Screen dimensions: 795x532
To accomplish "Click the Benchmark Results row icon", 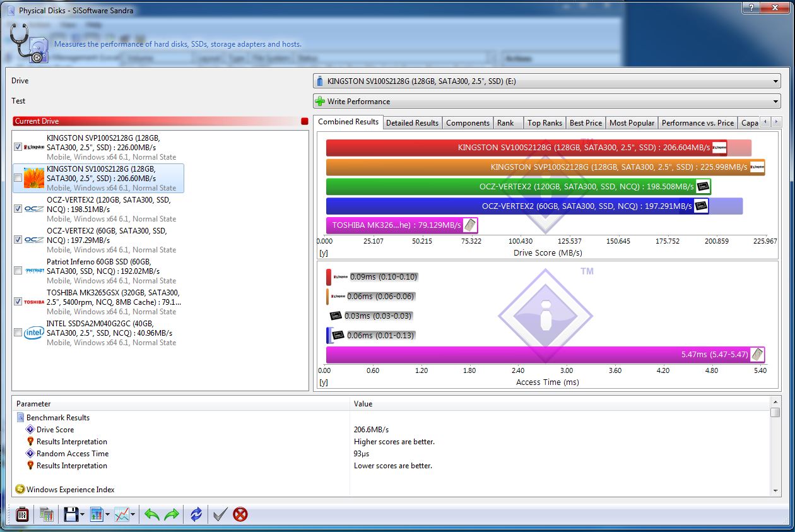I will tap(21, 418).
